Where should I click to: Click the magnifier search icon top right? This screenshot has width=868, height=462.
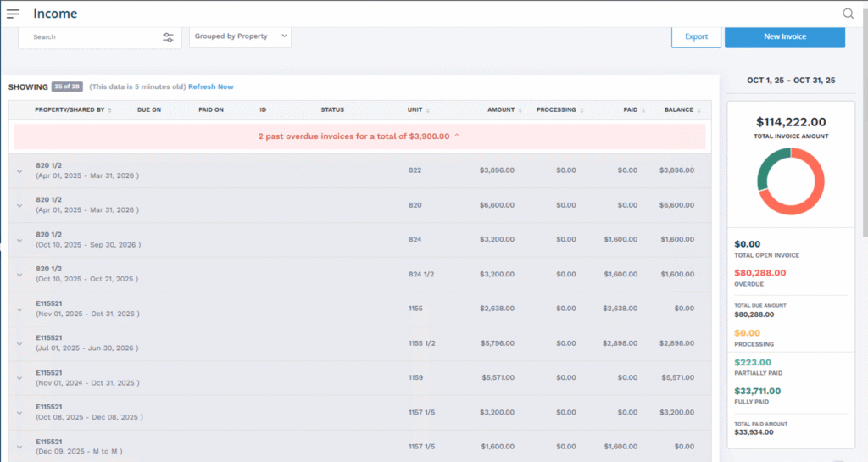[848, 14]
